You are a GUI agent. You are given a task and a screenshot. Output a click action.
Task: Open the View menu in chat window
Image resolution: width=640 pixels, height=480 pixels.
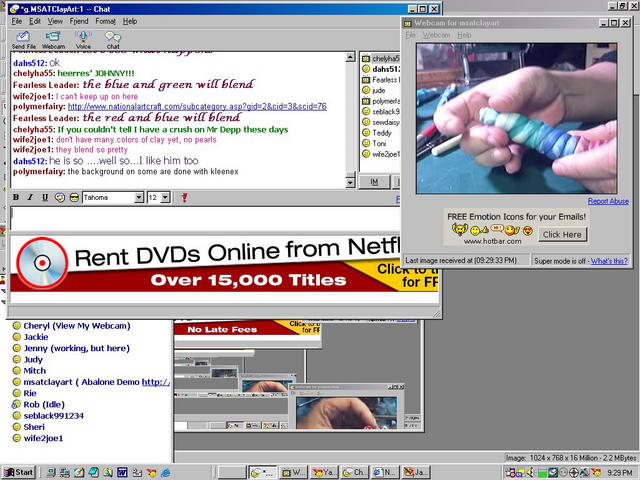[55, 21]
